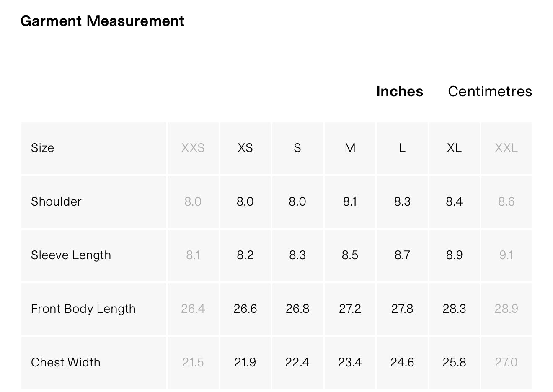Select the S size column header
The height and width of the screenshot is (392, 553).
pyautogui.click(x=297, y=148)
